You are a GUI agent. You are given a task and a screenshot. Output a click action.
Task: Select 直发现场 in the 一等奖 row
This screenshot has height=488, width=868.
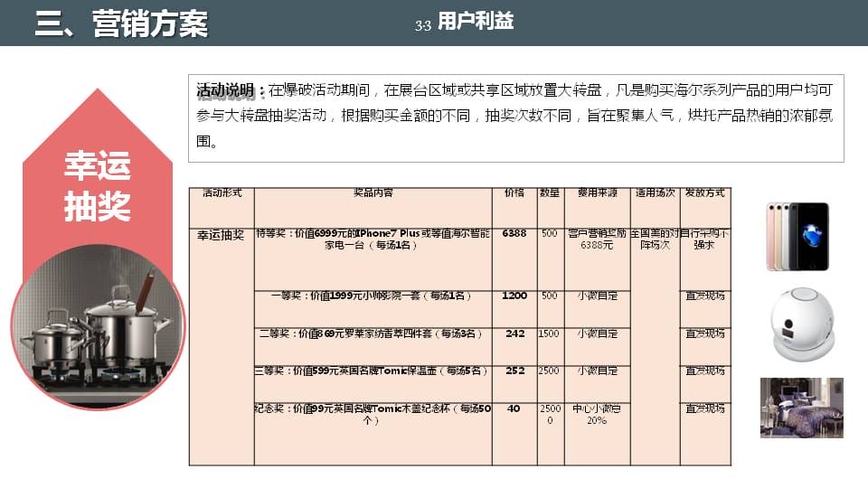click(704, 296)
